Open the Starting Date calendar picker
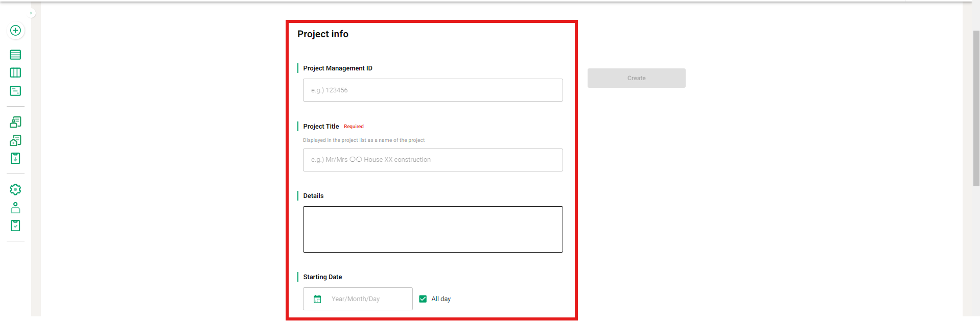Image resolution: width=980 pixels, height=321 pixels. pyautogui.click(x=317, y=299)
